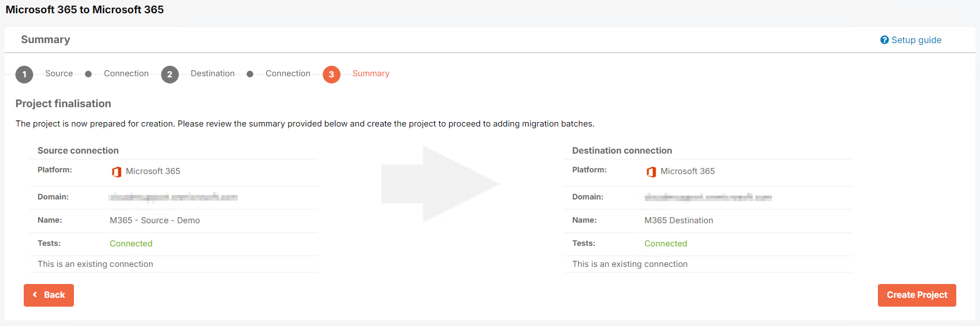Image resolution: width=980 pixels, height=326 pixels.
Task: Click the Create Project button
Action: point(917,295)
